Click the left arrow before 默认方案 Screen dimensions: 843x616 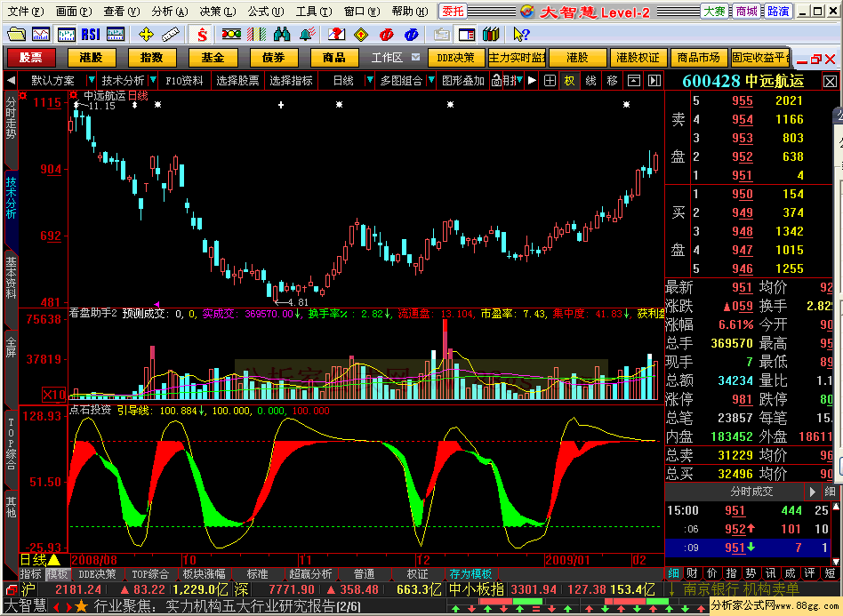click(x=11, y=81)
